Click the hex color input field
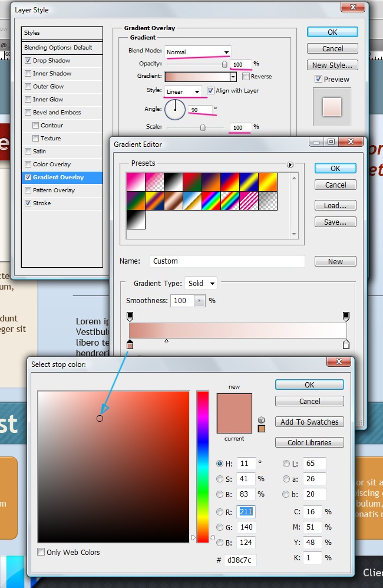Screen dimensions: 383x588 [240, 560]
